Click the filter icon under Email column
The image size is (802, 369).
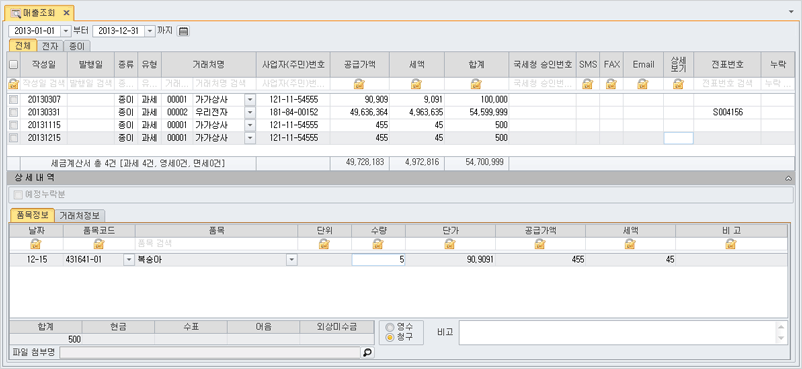643,84
